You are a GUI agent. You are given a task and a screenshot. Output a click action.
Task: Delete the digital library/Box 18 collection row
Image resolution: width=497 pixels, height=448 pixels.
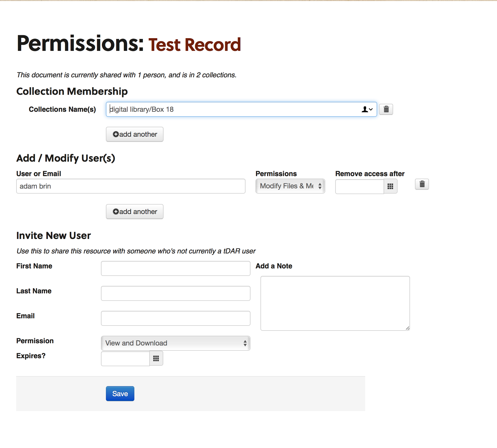pyautogui.click(x=386, y=109)
